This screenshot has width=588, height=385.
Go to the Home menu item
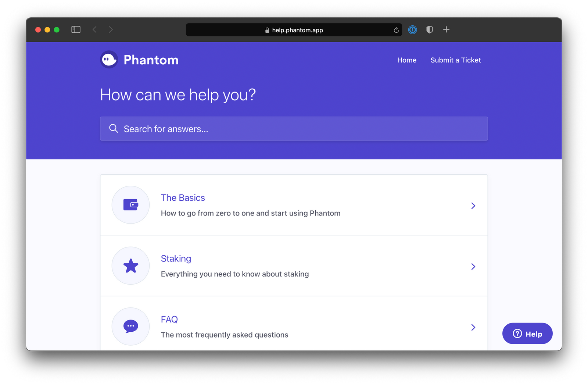(x=406, y=60)
